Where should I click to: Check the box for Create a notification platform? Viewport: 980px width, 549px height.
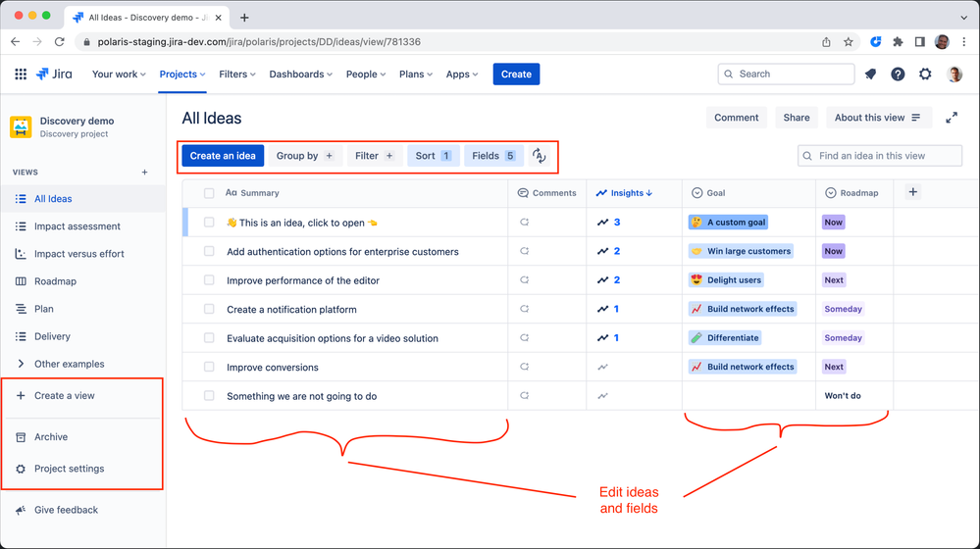[209, 309]
